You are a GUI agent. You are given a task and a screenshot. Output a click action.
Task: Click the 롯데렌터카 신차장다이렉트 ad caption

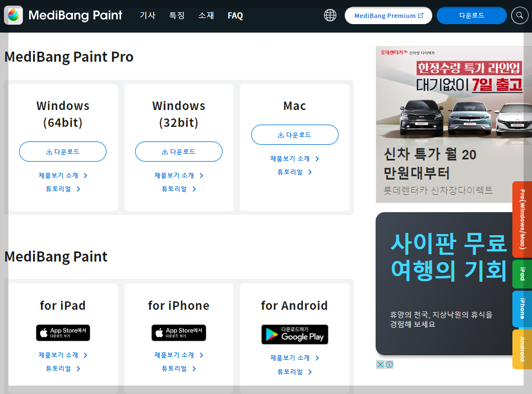pyautogui.click(x=438, y=190)
